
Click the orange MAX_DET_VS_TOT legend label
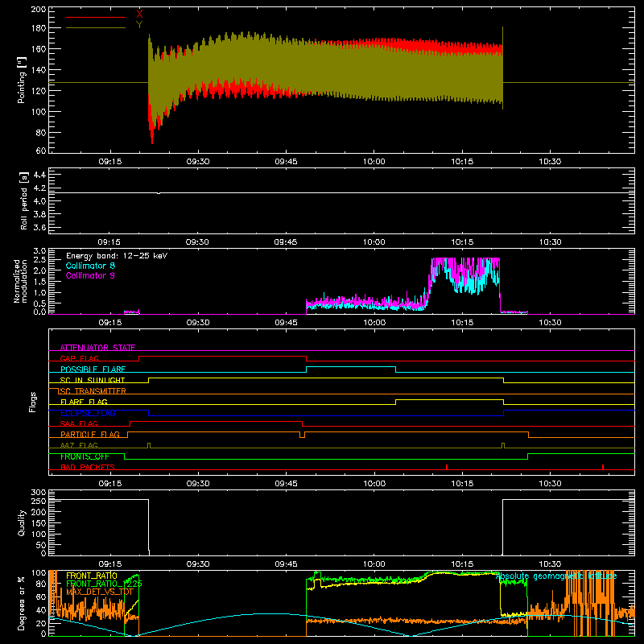(x=99, y=592)
